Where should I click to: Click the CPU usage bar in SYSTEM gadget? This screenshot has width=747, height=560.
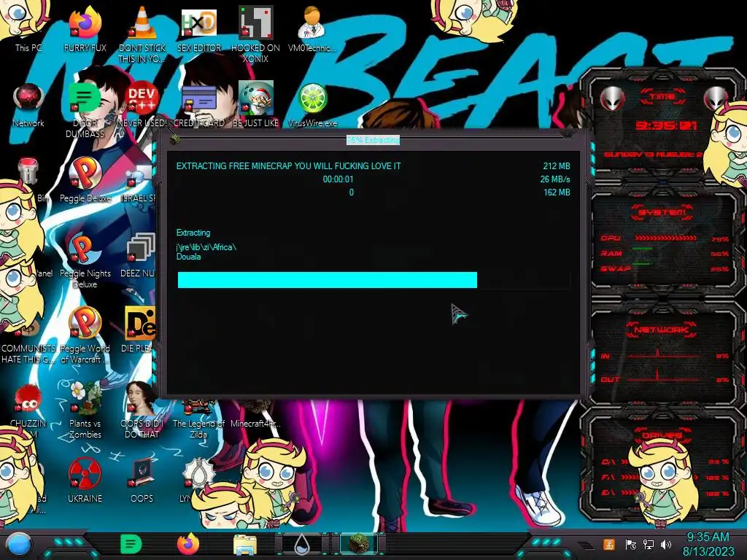click(x=665, y=238)
